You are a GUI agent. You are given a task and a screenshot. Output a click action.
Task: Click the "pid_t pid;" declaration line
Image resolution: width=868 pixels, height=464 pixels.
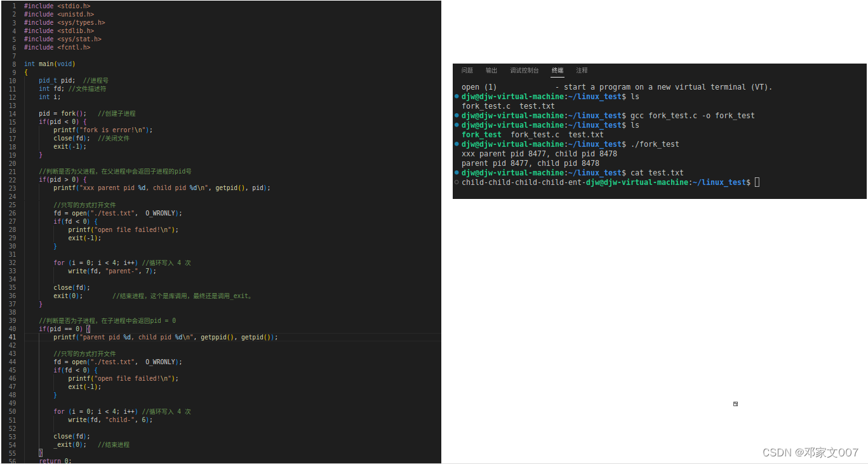coord(74,81)
